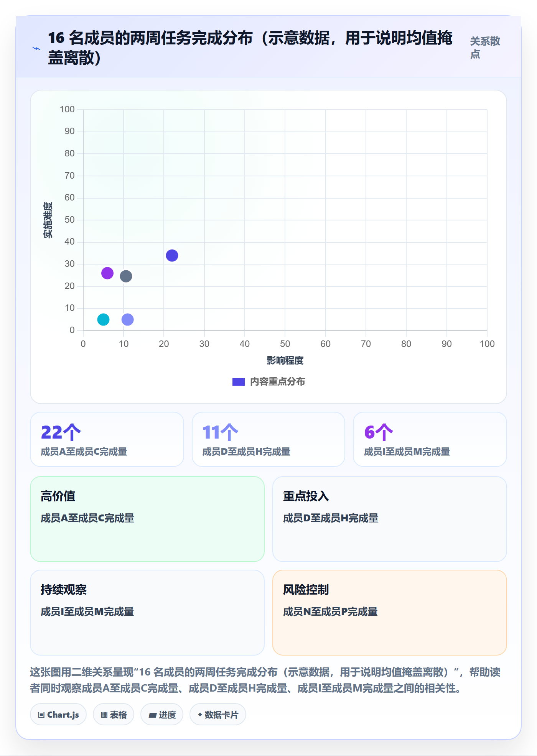537x756 pixels.
Task: Click 成员A至成员C完成量 under the 高价值 heading
Action: point(87,518)
